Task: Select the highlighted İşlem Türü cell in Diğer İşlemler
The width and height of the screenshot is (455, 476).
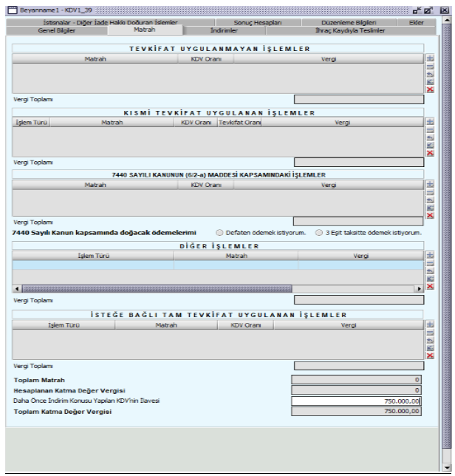Action: (92, 265)
